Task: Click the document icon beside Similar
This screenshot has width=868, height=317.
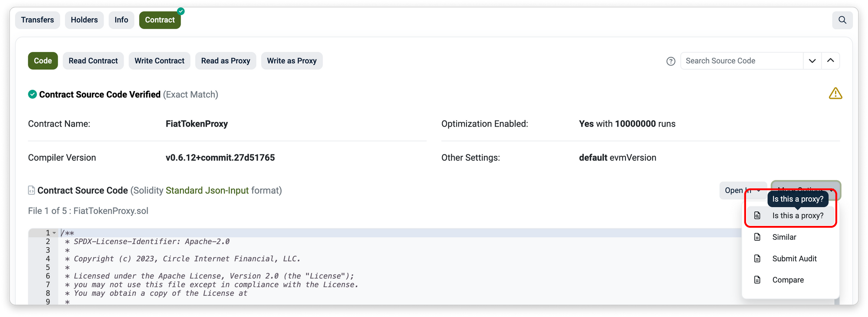Action: 757,237
